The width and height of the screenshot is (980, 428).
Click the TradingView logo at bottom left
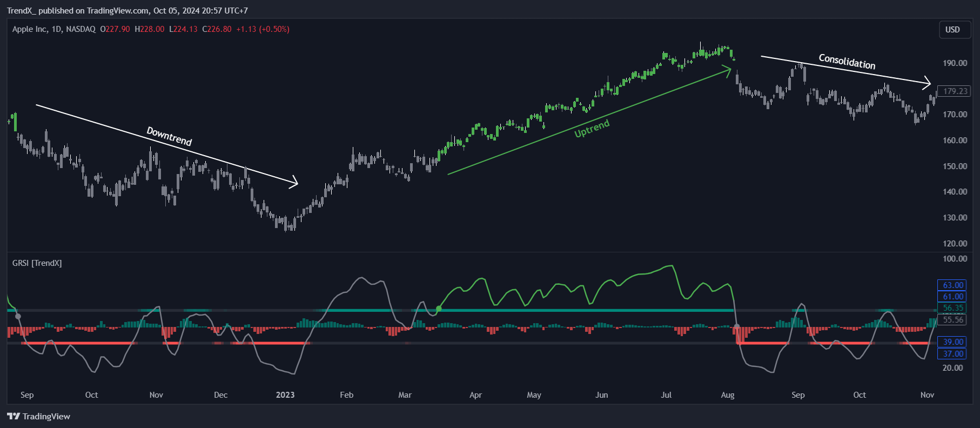point(38,416)
